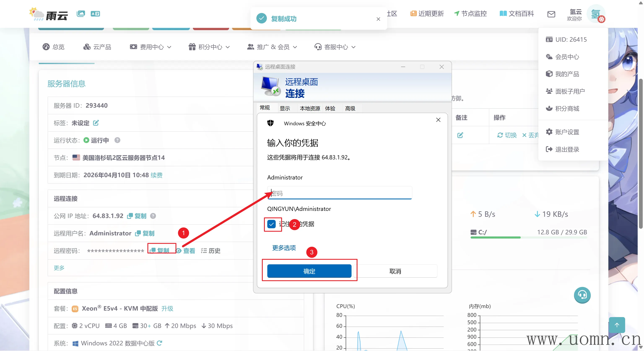Image resolution: width=644 pixels, height=351 pixels.
Task: Click the scroll-to-top arrow button
Action: coord(617,325)
